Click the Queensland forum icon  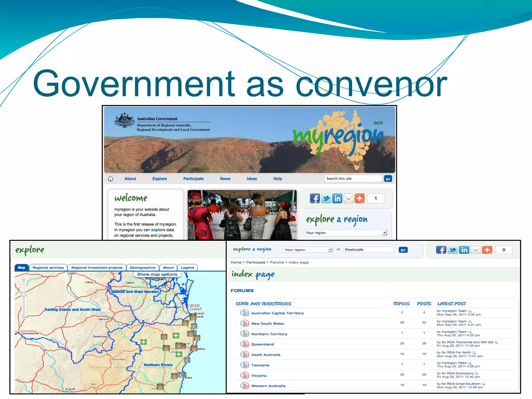coord(244,344)
